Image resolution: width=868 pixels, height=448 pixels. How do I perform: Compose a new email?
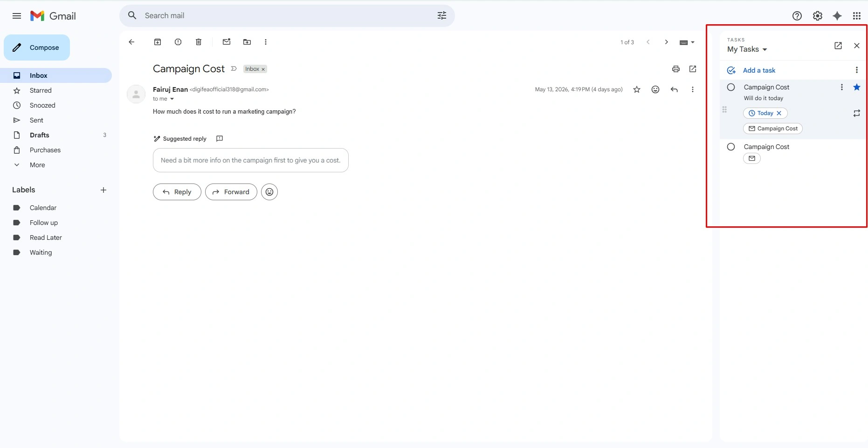click(x=37, y=48)
